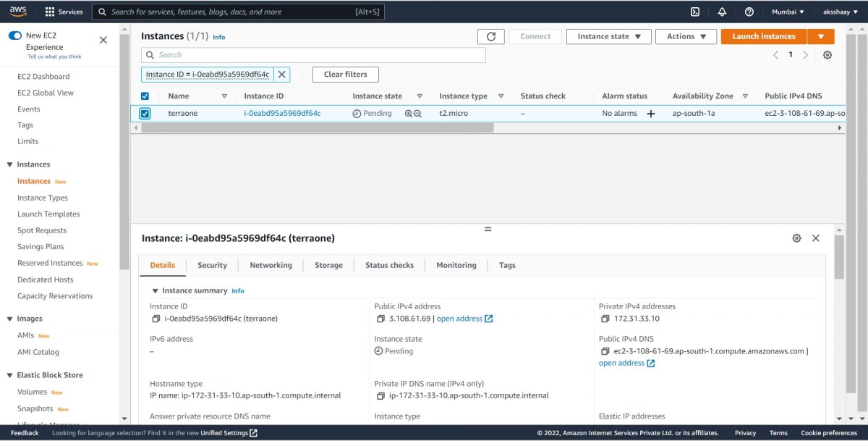868x441 pixels.
Task: Uncheck the terraone instance row
Action: 145,113
